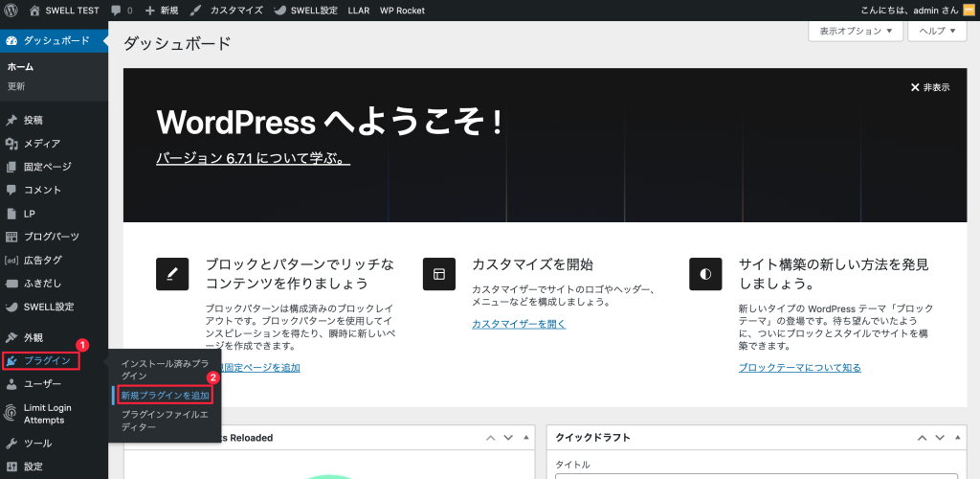Click the pages icon beside 固定ページ
Image resolution: width=980 pixels, height=479 pixels.
11,167
